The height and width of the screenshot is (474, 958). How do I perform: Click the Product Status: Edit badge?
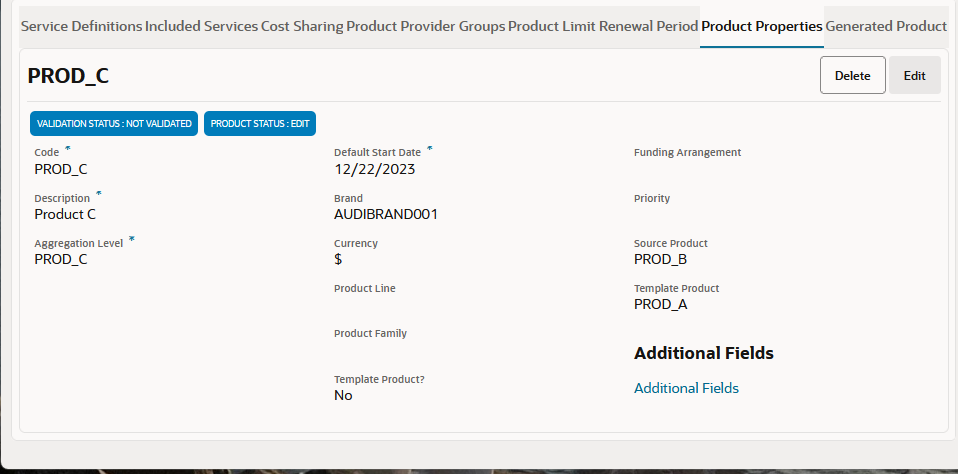(x=260, y=123)
